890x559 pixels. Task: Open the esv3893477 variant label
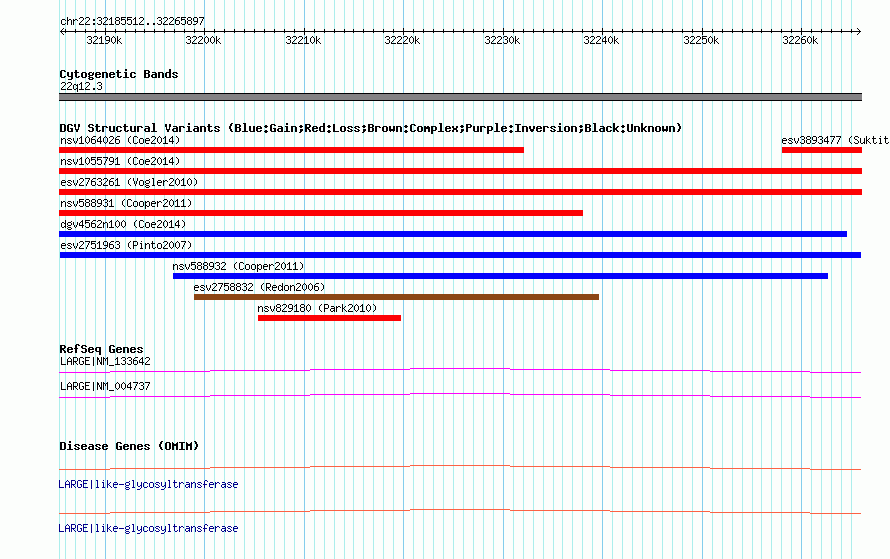point(835,140)
